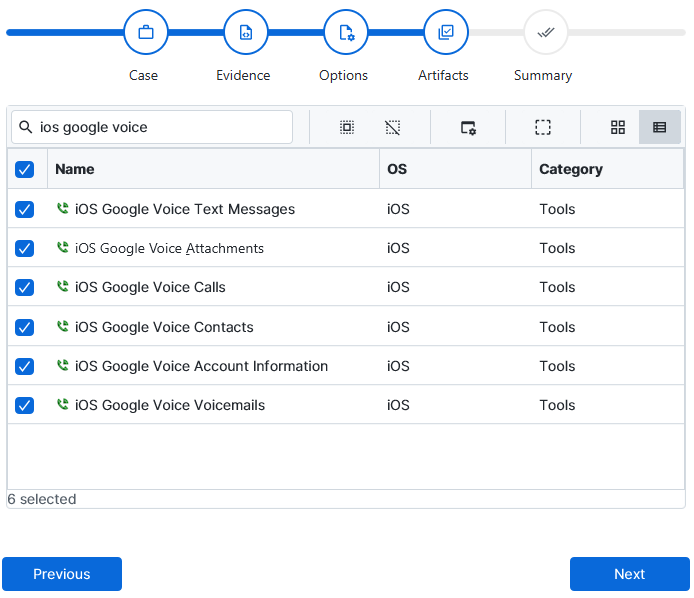
Task: Click the OS cell in Text Messages row
Action: (398, 209)
